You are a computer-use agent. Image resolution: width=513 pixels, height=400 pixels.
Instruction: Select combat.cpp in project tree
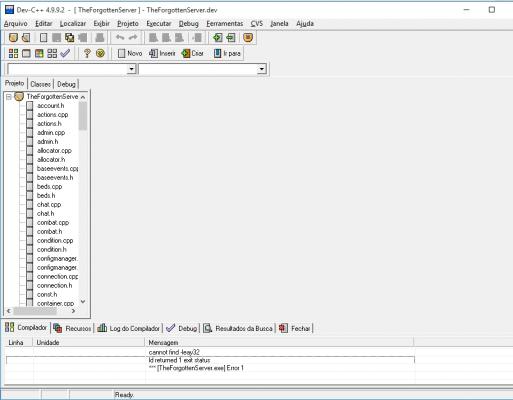53,223
